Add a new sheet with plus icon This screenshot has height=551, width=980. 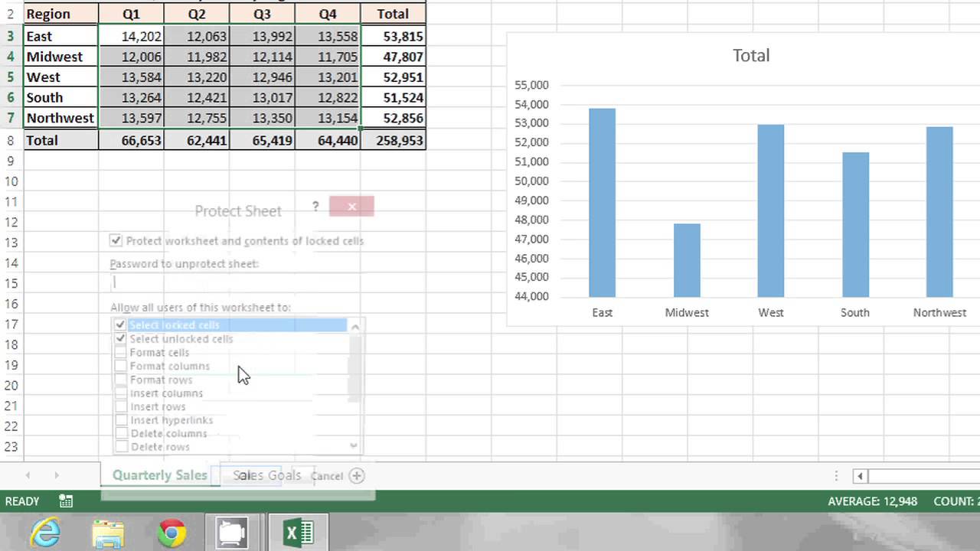tap(357, 475)
